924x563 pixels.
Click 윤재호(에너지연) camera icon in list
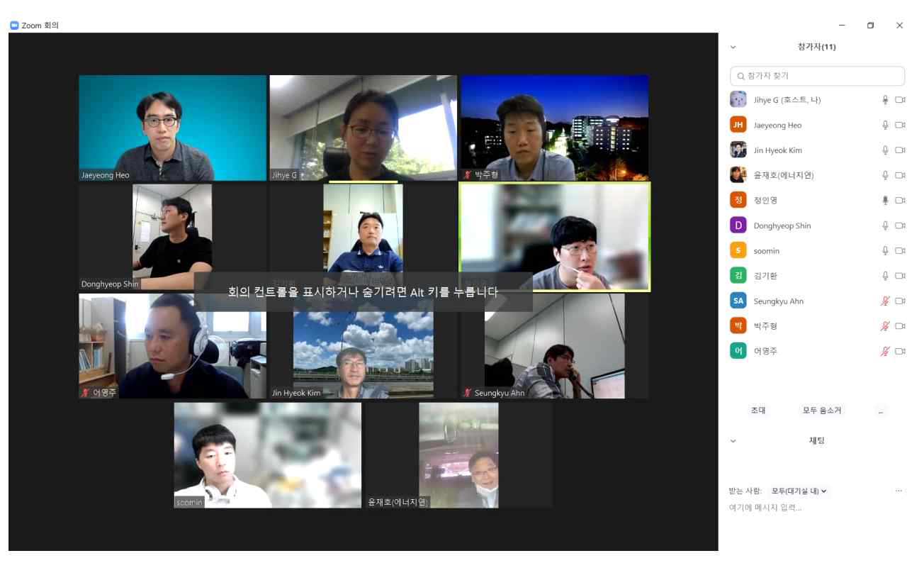[901, 175]
